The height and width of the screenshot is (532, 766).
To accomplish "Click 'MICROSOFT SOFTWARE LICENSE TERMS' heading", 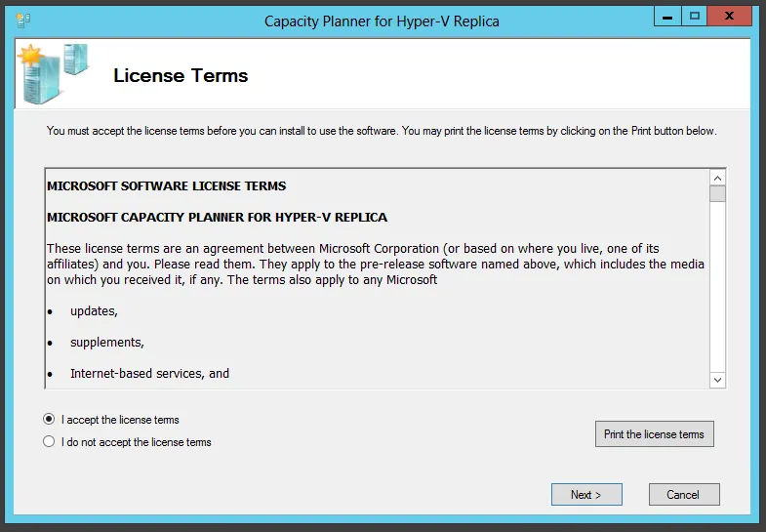I will (x=167, y=186).
